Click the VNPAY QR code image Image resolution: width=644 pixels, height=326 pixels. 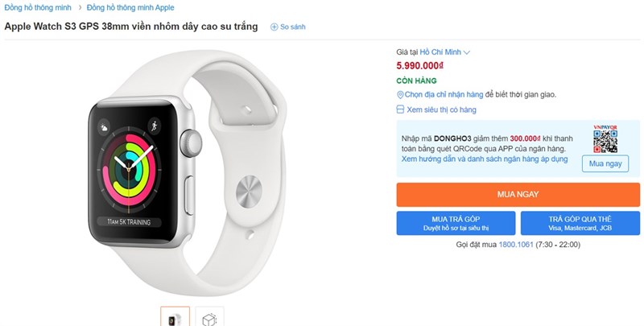point(605,137)
